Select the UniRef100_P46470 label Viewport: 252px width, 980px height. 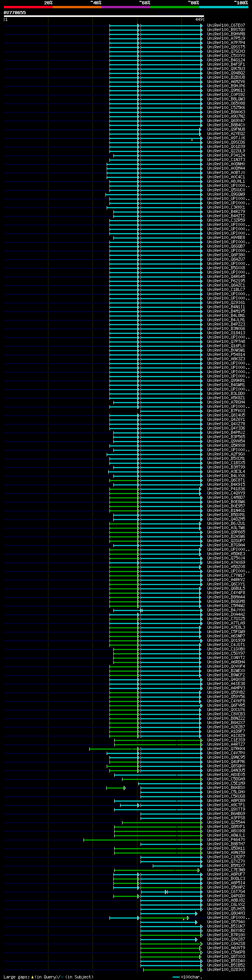[x=226, y=840]
